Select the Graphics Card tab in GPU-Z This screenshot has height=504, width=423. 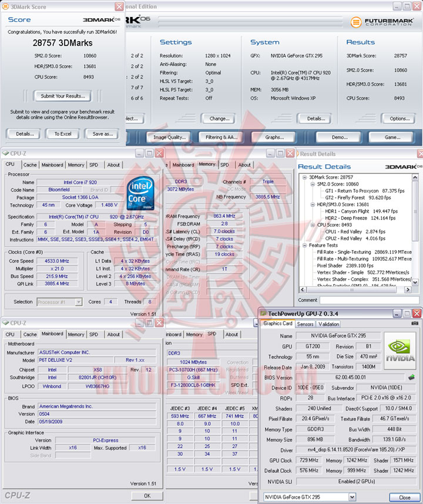[x=278, y=323]
